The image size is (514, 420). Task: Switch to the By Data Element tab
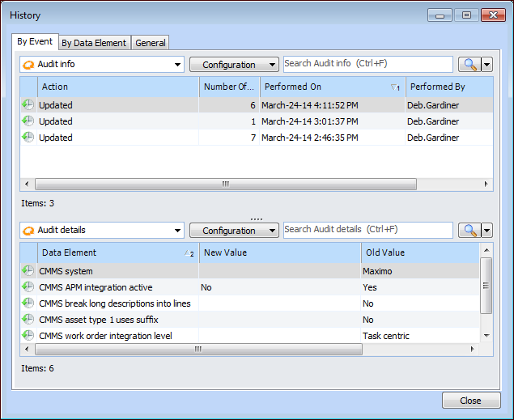pos(94,43)
